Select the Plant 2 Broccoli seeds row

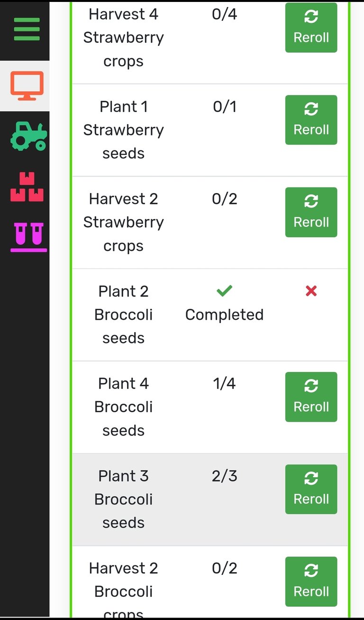pyautogui.click(x=210, y=315)
